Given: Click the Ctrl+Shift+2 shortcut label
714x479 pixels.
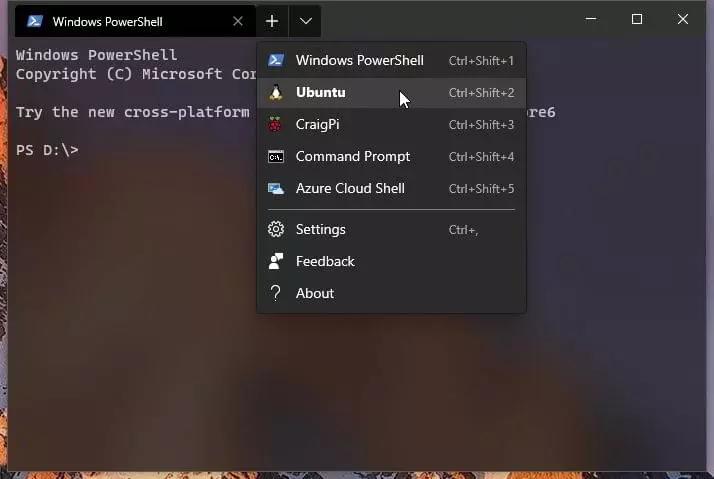Looking at the screenshot, I should pos(481,93).
